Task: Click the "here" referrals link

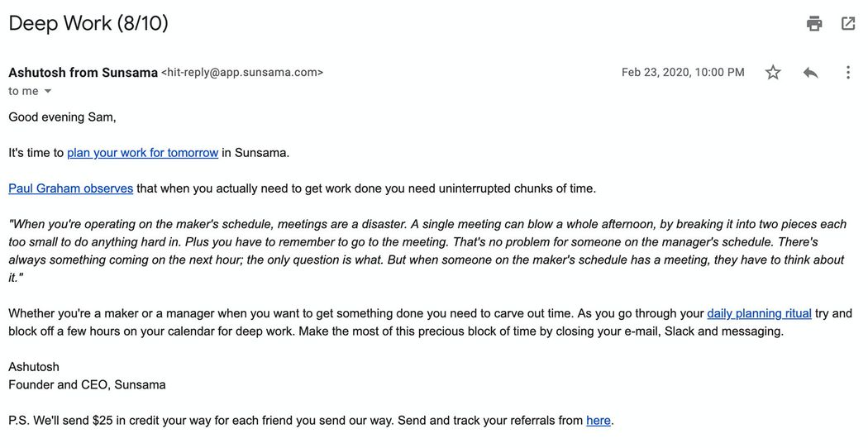Action: tap(598, 421)
